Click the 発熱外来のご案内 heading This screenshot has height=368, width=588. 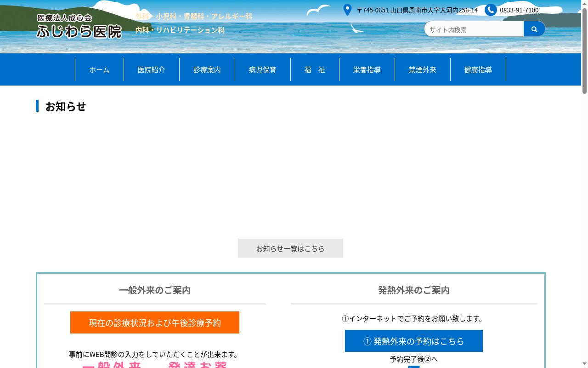point(414,290)
